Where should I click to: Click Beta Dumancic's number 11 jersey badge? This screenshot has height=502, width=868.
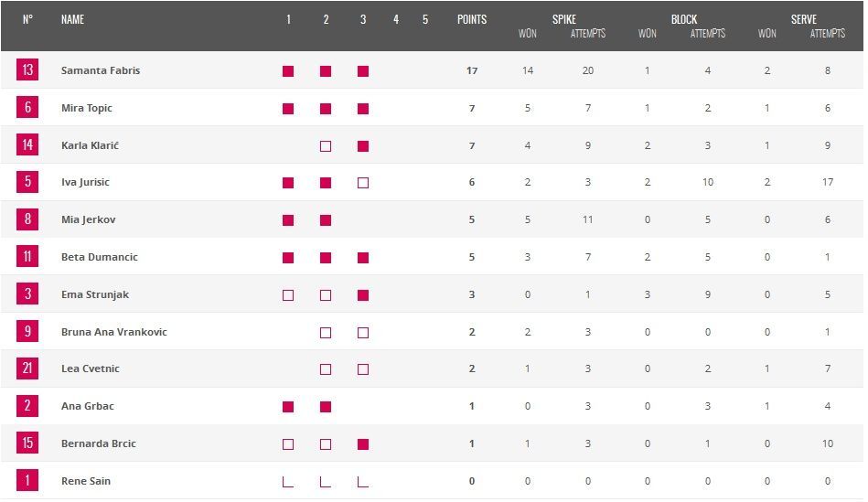(27, 257)
